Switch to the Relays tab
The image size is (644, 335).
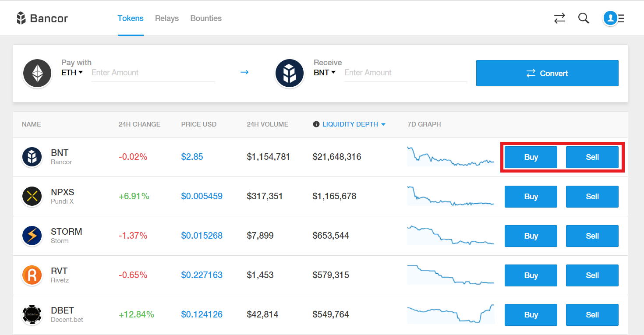(x=167, y=18)
